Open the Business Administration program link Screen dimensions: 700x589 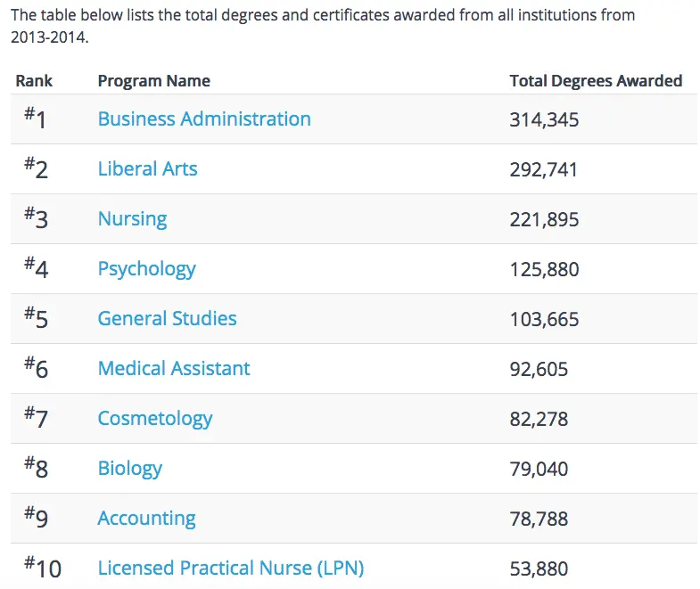[x=204, y=119]
